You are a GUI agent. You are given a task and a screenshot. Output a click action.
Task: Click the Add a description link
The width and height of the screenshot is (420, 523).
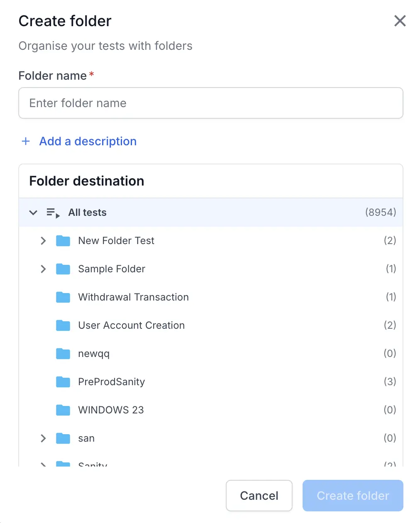[x=88, y=141]
